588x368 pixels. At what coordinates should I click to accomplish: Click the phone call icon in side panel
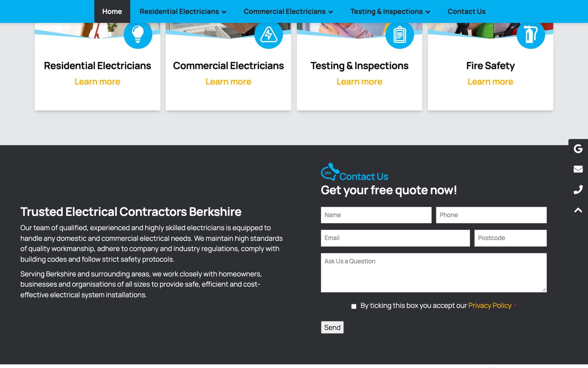coord(578,190)
